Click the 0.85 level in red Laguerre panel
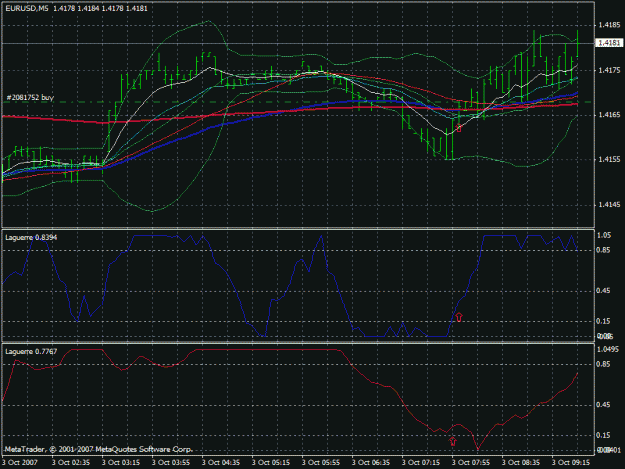Screen dimensions: 625x469 [x=603, y=364]
